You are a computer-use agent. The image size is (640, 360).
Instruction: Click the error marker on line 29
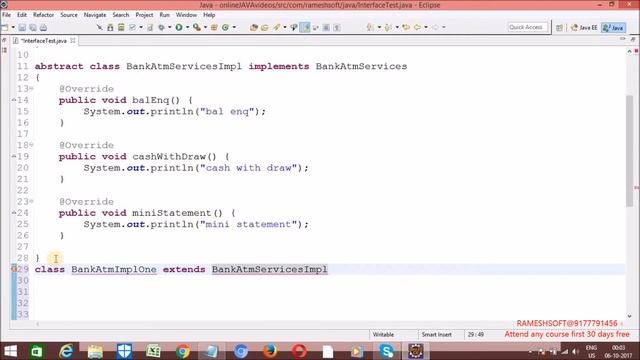click(14, 269)
